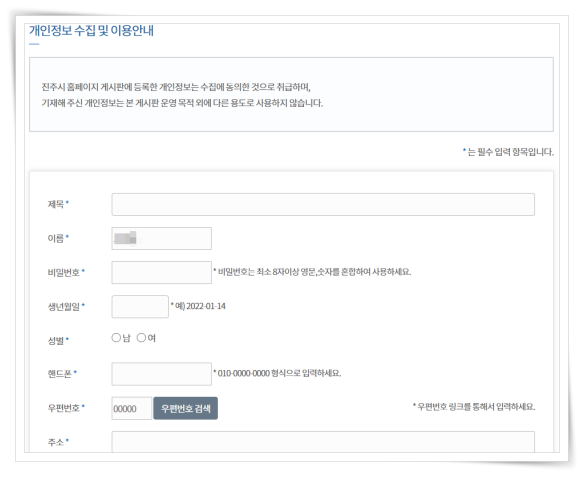This screenshot has width=584, height=477.
Task: Click the 010-0000-0000 format hint text
Action: point(277,373)
